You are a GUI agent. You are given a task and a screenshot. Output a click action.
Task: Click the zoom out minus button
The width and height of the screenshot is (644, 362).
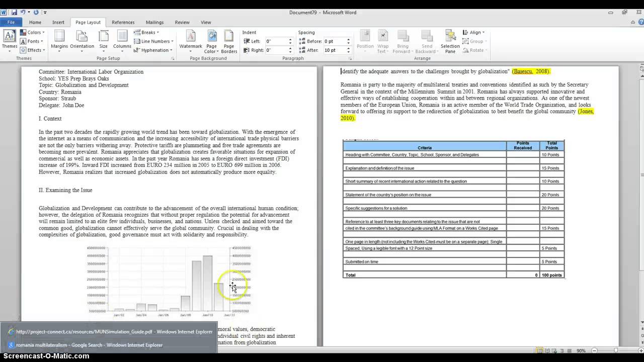[595, 350]
